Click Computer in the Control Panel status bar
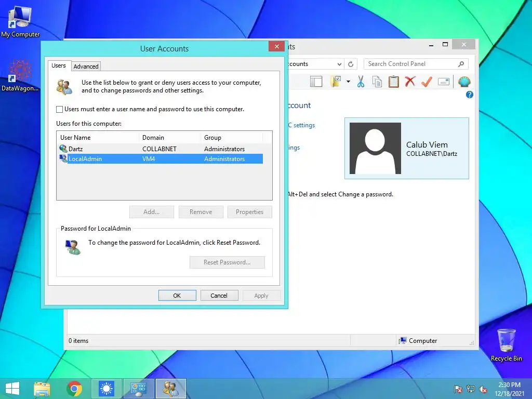Viewport: 532px width, 399px height. tap(418, 341)
